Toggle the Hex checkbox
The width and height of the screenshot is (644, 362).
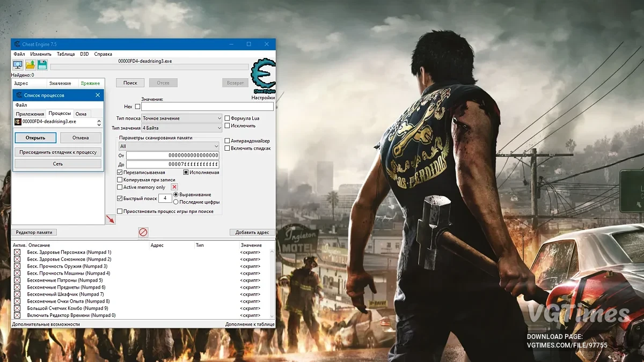137,107
